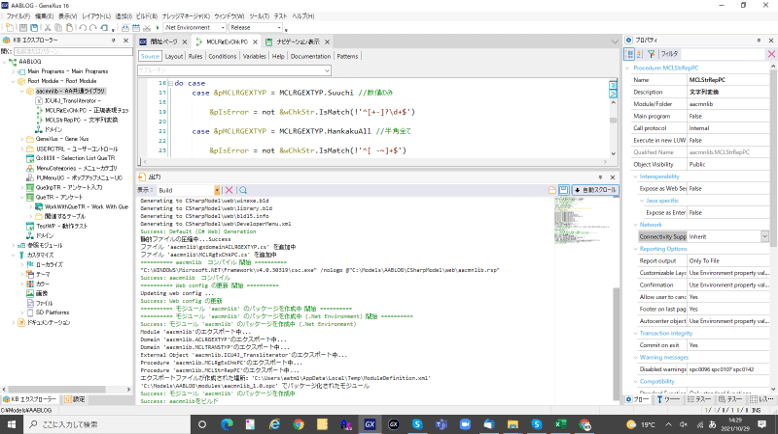
Task: Switch to the Rules tab
Action: [x=195, y=57]
